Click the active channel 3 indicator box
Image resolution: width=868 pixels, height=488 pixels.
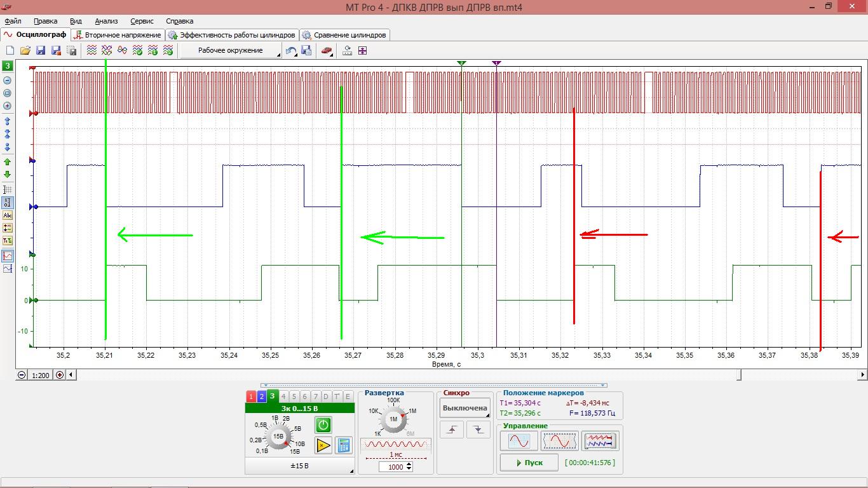[8, 65]
